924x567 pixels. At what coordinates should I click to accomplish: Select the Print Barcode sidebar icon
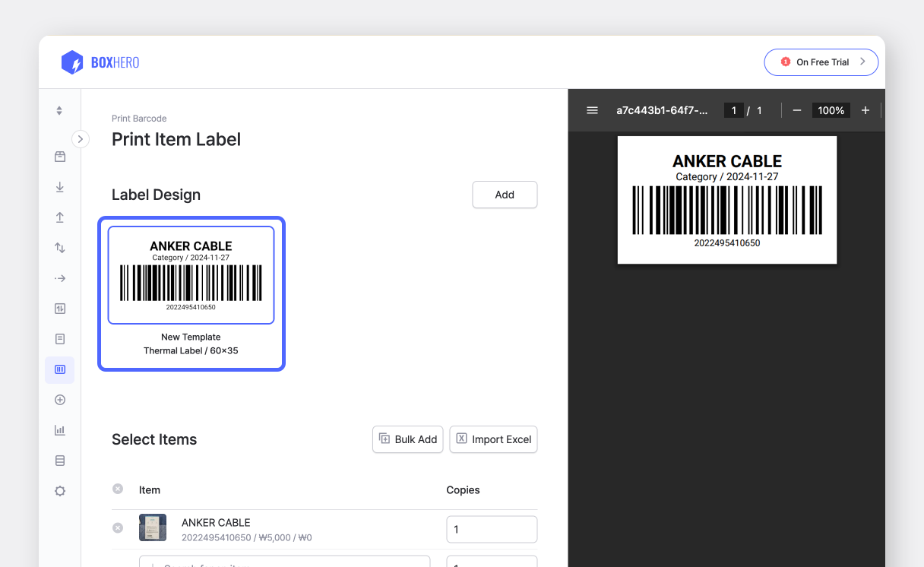point(60,369)
